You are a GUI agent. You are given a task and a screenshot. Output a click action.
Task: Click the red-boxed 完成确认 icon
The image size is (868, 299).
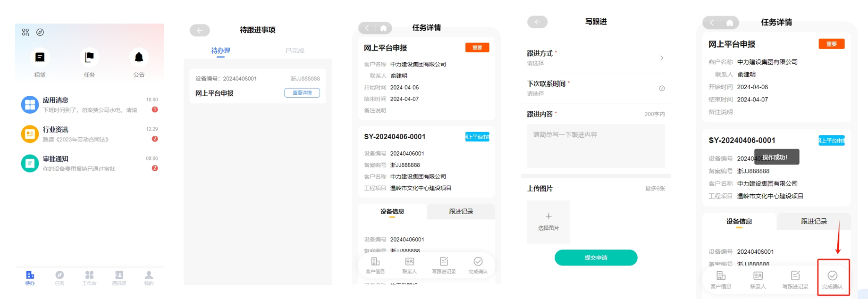(x=833, y=278)
